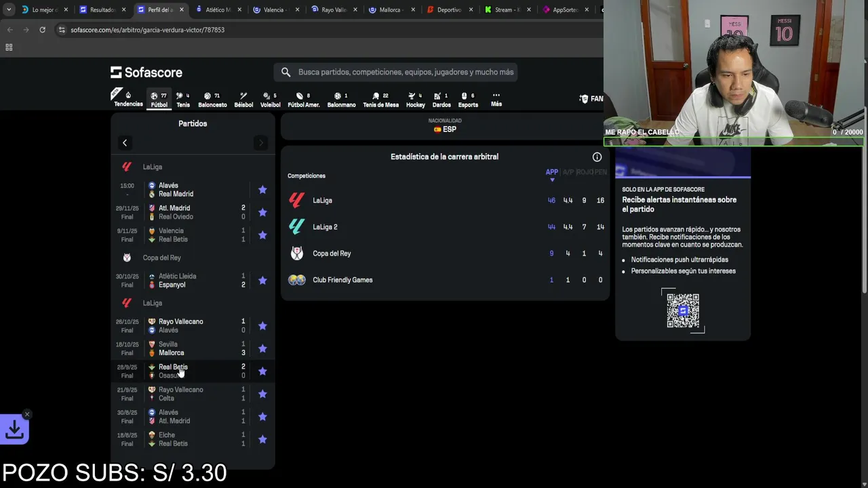868x488 pixels.
Task: Open the Tenis de Mesa sport icon
Action: pos(380,100)
